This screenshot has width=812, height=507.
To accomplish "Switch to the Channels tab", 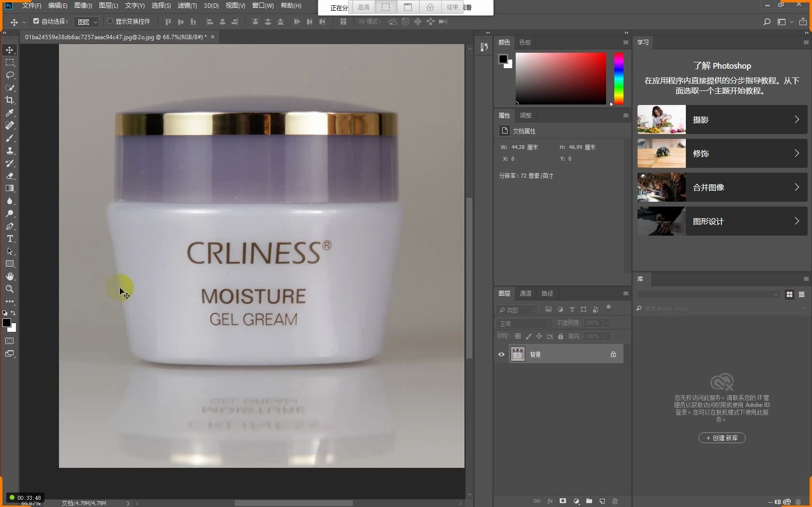I will click(525, 294).
